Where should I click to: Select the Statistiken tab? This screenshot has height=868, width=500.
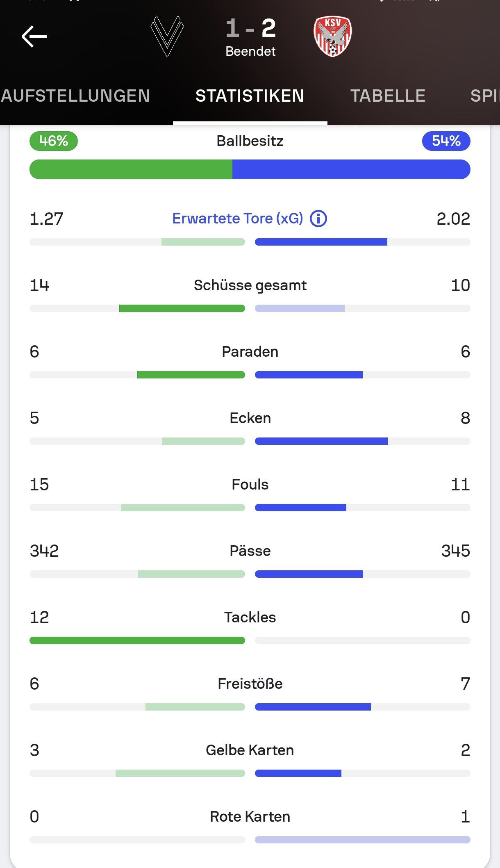pos(250,96)
